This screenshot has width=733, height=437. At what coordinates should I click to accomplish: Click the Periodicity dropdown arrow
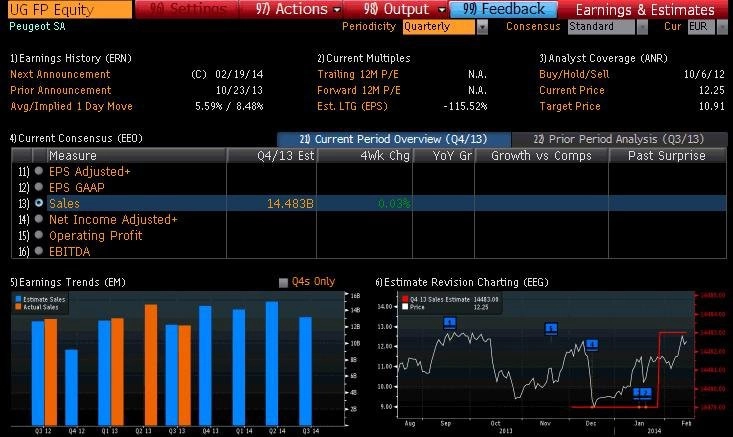point(482,27)
